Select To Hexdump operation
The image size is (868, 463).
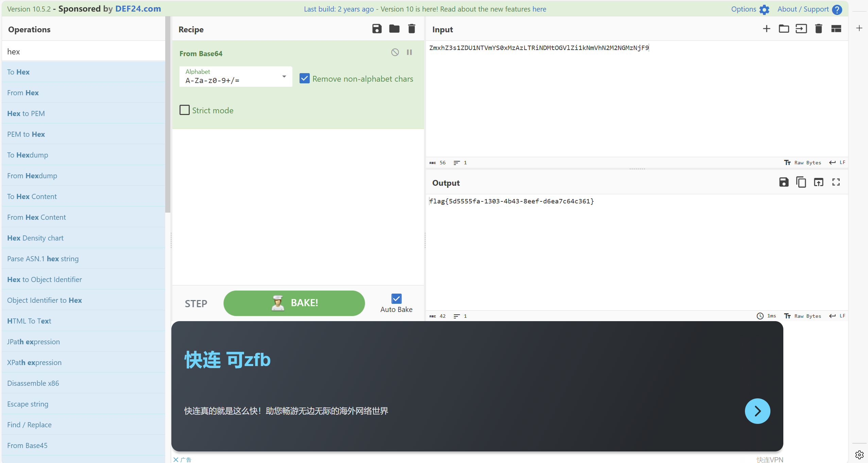pyautogui.click(x=83, y=155)
